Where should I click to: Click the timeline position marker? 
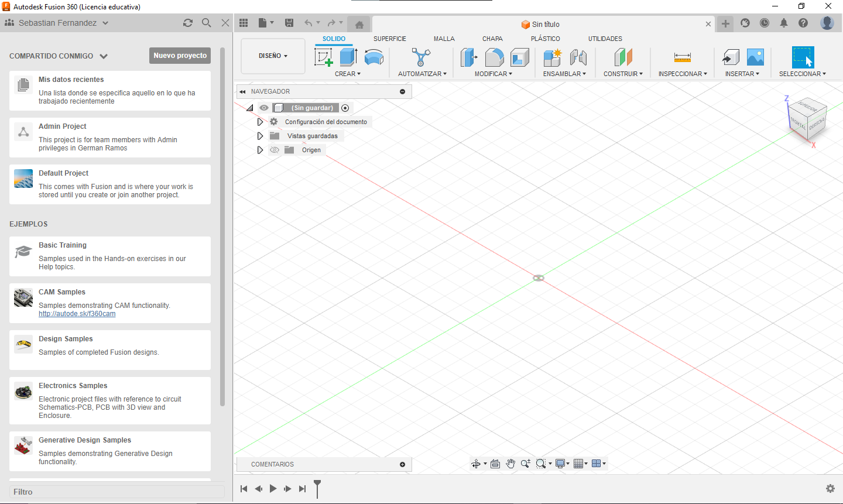[x=317, y=488]
